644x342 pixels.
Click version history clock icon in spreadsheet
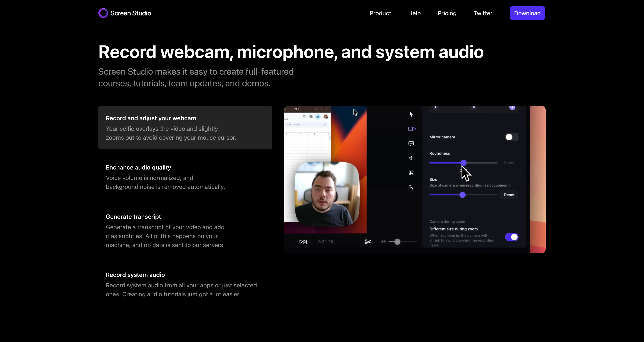[x=304, y=117]
